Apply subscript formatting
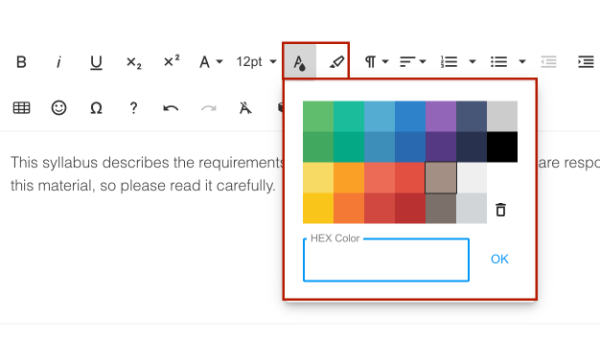Viewport: 600px width, 361px height. pos(134,62)
